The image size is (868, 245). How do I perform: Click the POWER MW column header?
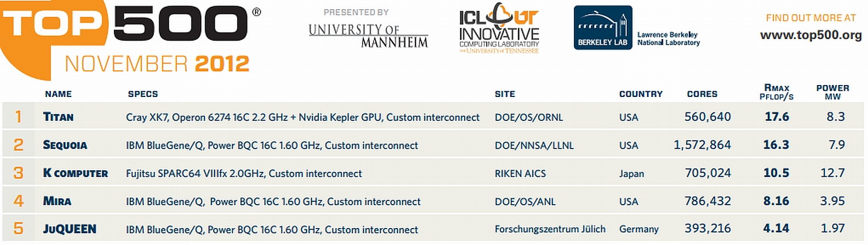point(832,92)
